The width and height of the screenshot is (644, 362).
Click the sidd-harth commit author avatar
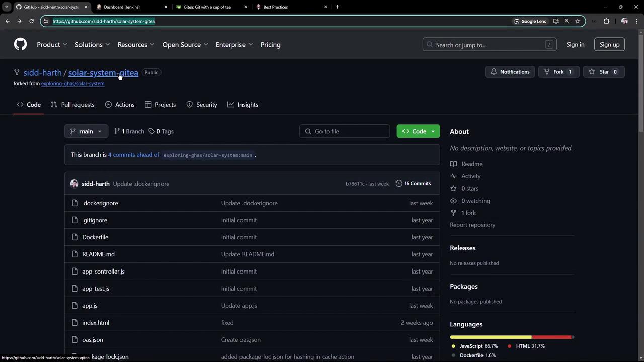(74, 184)
